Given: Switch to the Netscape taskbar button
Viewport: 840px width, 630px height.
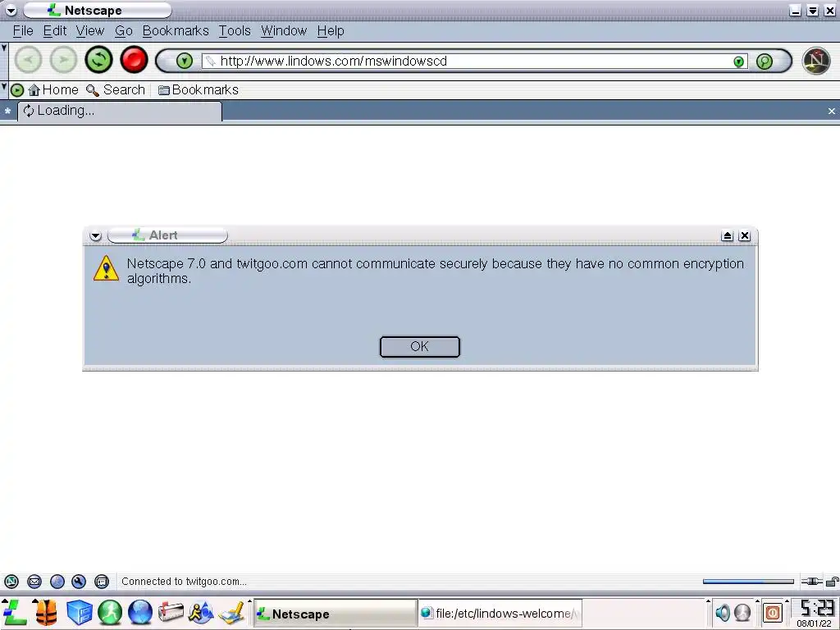Looking at the screenshot, I should (335, 614).
